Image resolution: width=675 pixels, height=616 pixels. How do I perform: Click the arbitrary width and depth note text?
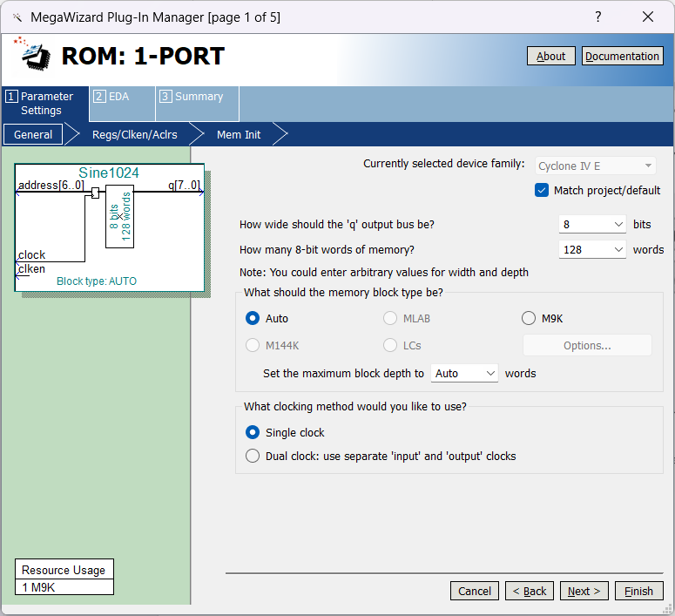pos(383,272)
